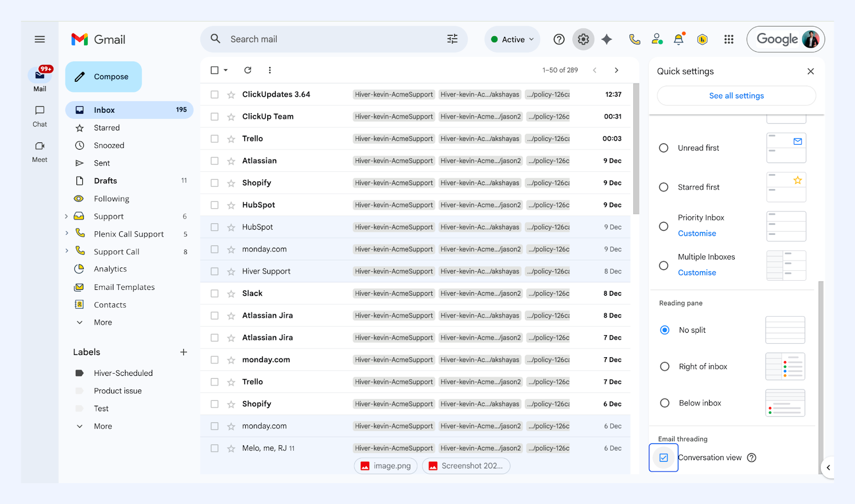
Task: Click the email list scrollbar
Action: tap(636, 149)
